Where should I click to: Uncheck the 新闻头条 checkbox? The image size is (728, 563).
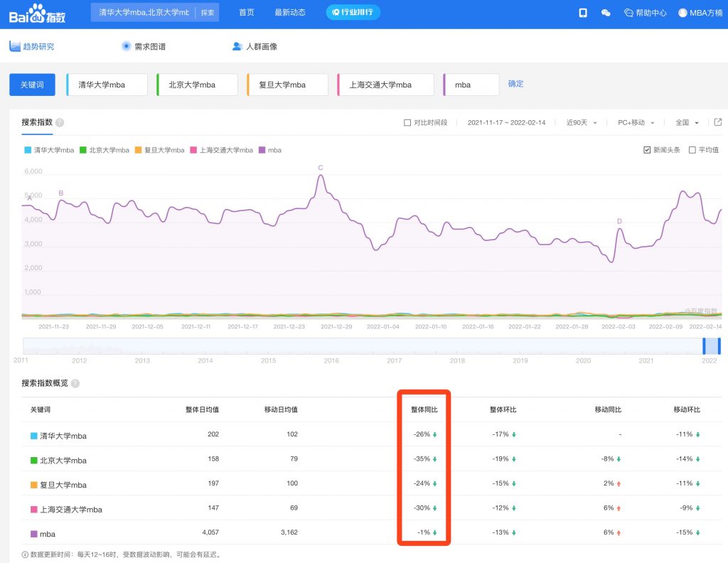pos(647,150)
